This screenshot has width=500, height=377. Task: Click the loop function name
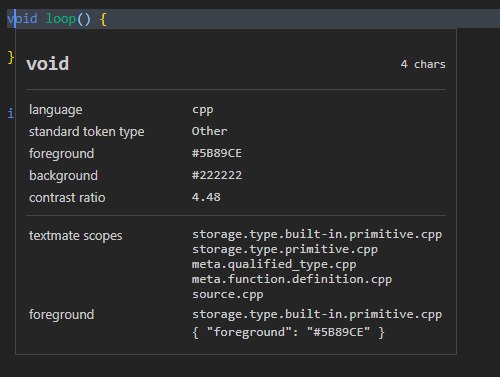(61, 19)
